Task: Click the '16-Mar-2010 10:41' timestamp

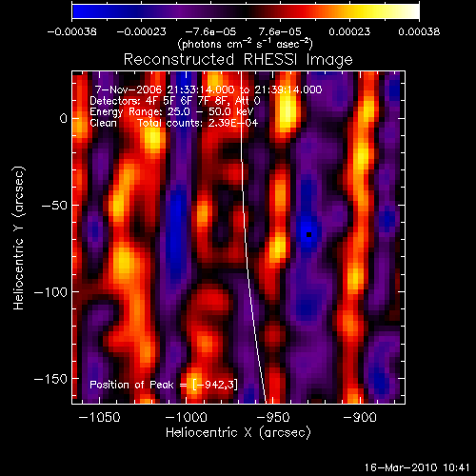Action: [417, 467]
